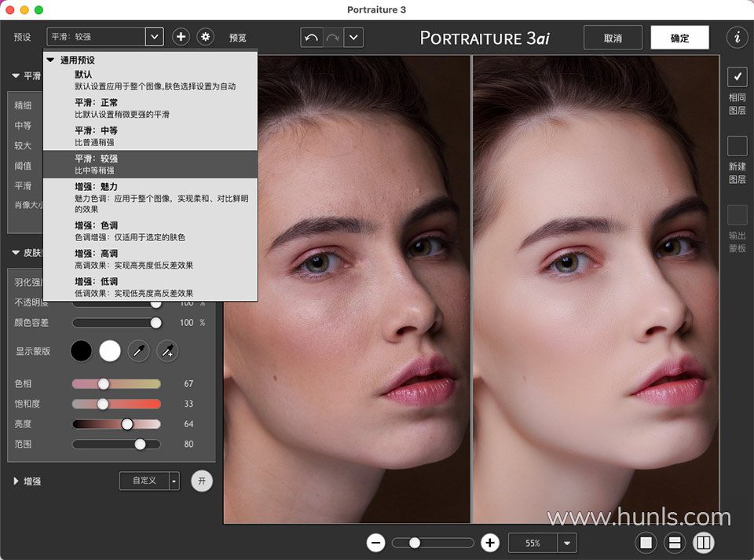The image size is (754, 560).
Task: Check the new layer checkbox
Action: (737, 146)
